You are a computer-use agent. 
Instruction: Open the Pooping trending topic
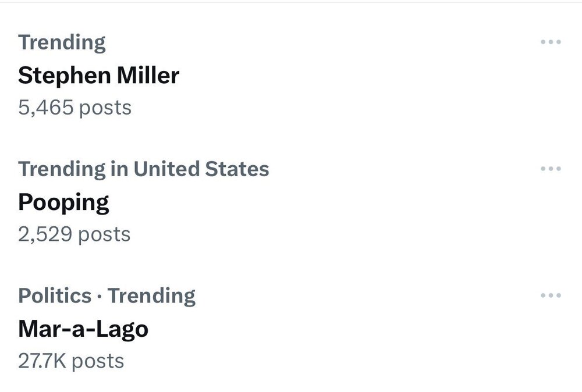point(63,202)
